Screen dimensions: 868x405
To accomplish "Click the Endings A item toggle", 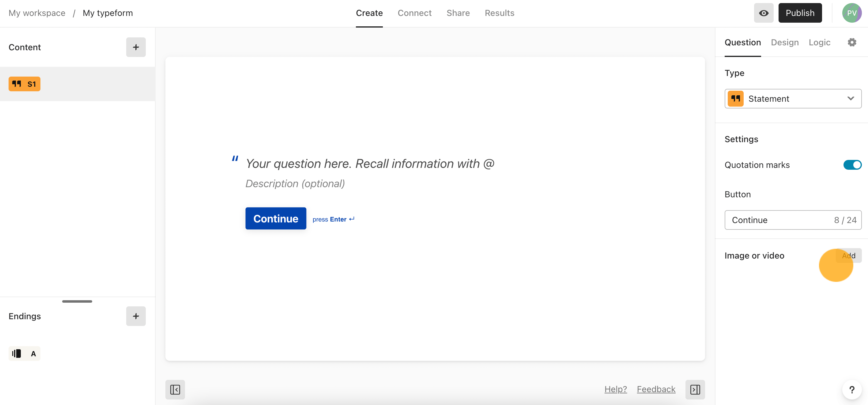I will coord(25,353).
